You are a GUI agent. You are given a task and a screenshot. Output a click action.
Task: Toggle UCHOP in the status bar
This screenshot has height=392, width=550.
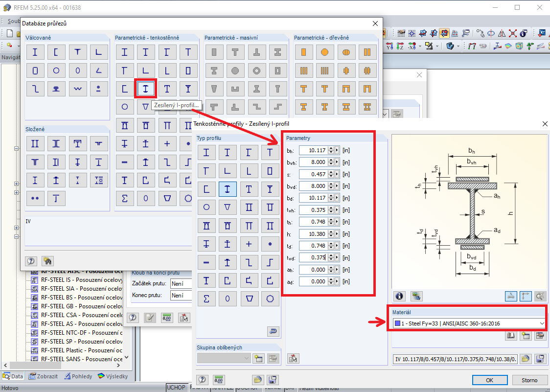(176, 388)
